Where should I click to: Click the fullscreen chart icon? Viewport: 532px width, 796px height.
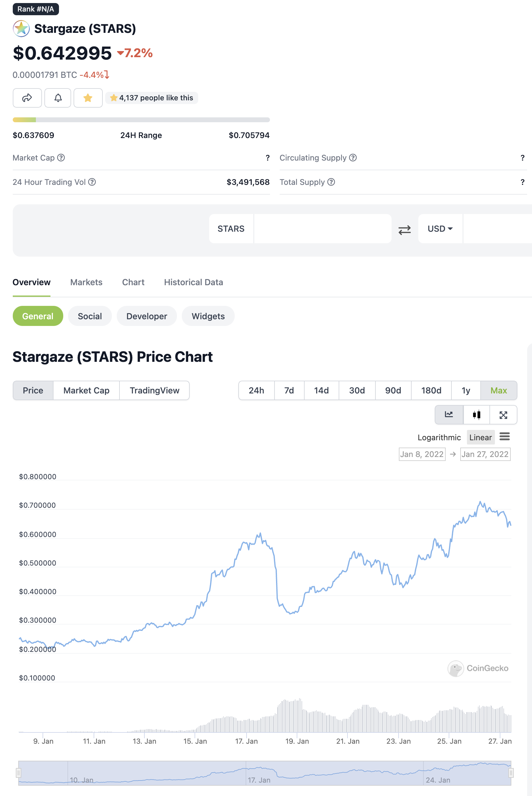[x=503, y=415]
